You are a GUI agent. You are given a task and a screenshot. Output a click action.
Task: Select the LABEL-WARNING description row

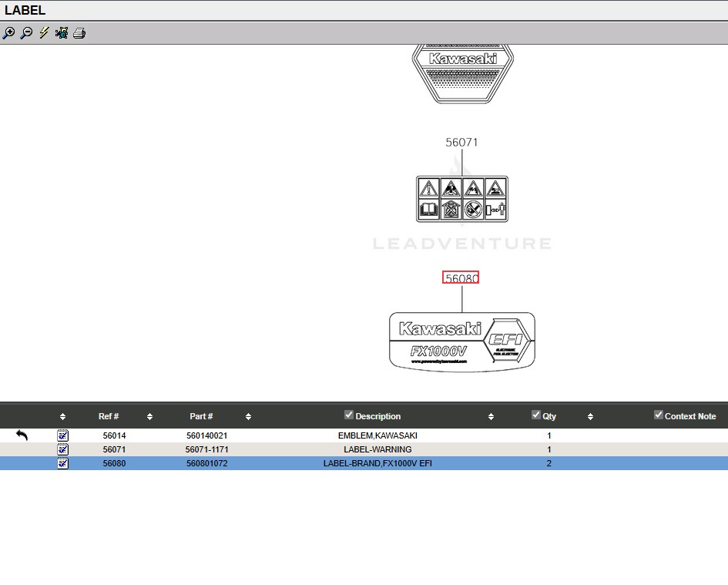point(377,449)
